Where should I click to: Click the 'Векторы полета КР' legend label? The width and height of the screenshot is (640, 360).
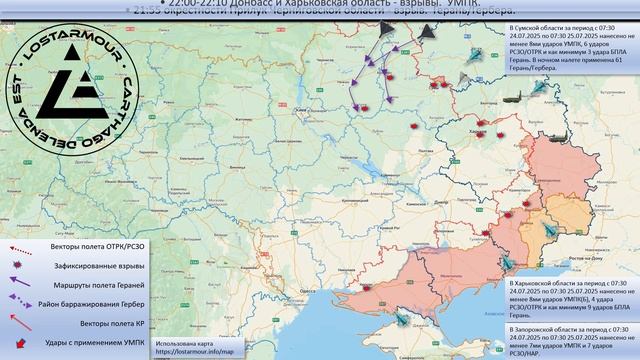pos(112,324)
